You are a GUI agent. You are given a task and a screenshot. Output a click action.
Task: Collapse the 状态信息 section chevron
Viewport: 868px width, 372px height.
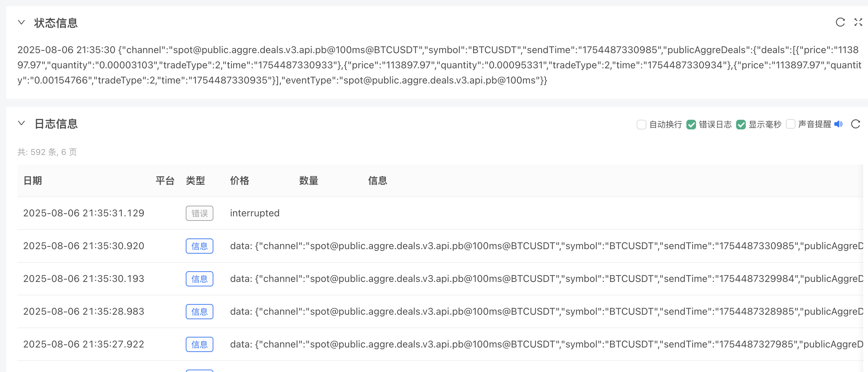pyautogui.click(x=21, y=23)
